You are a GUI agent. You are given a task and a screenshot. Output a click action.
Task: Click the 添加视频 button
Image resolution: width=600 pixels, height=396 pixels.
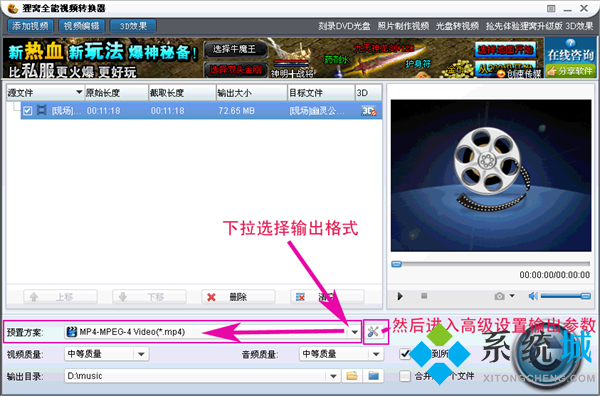pos(30,26)
